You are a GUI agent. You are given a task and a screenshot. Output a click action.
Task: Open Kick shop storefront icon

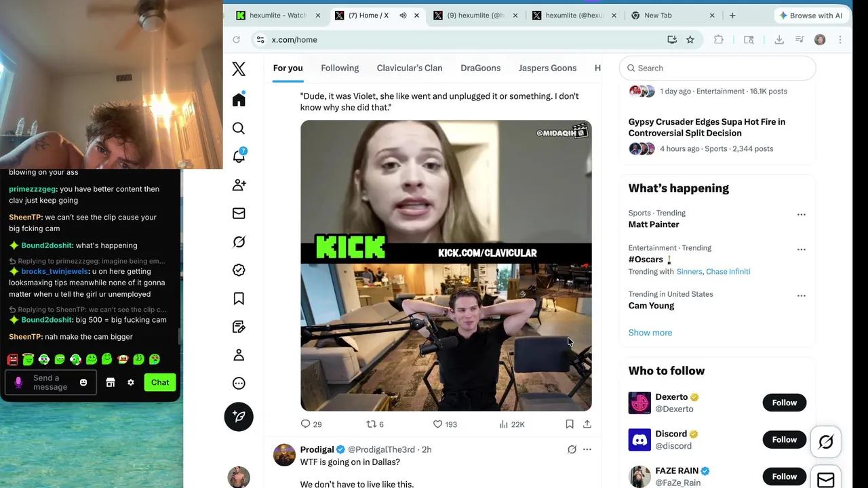tap(111, 382)
